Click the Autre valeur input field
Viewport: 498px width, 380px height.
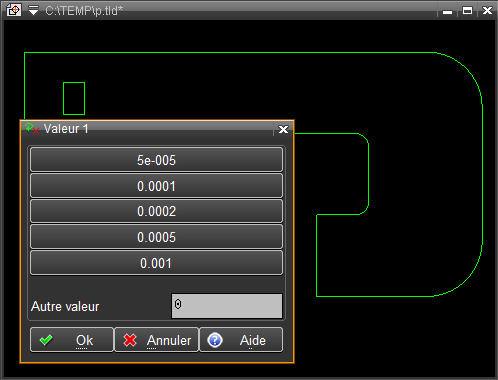click(227, 306)
